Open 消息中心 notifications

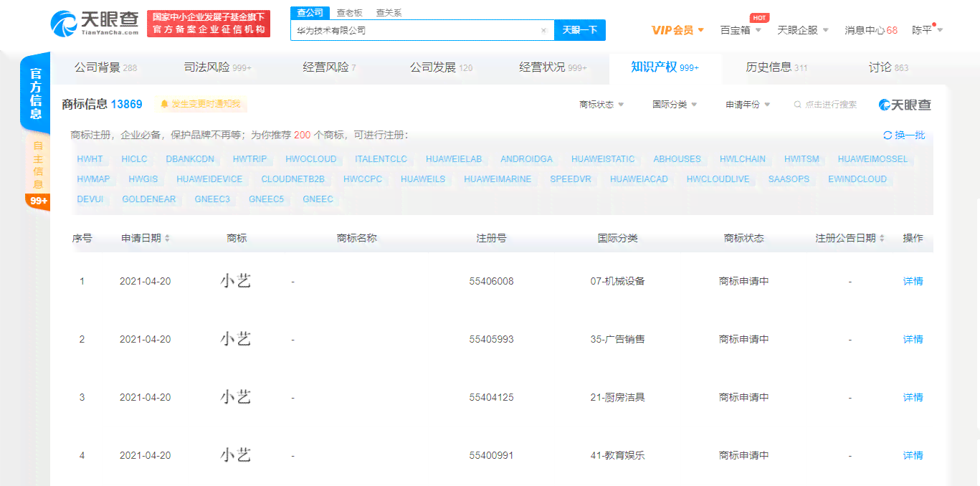point(870,30)
